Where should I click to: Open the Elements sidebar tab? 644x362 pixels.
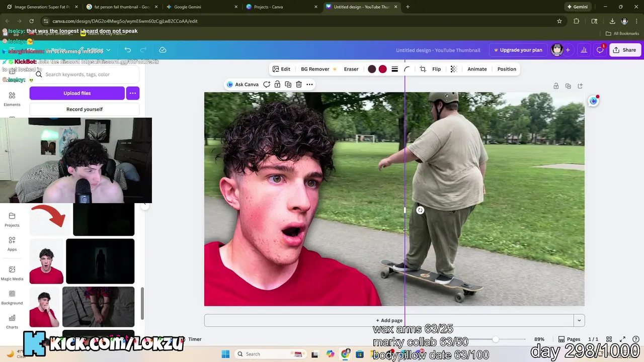pos(12,99)
